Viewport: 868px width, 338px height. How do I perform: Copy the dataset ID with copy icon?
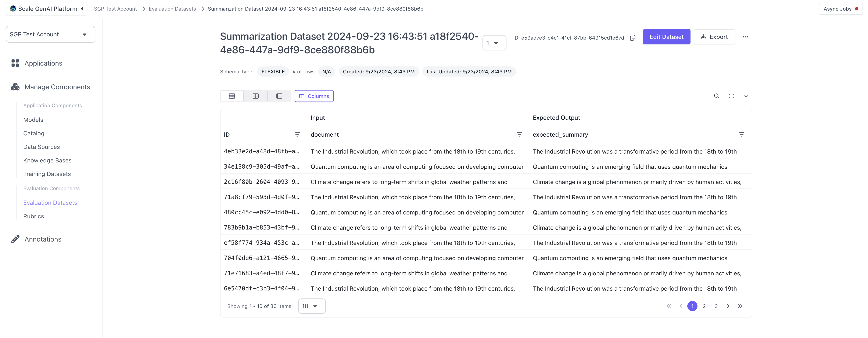(632, 38)
